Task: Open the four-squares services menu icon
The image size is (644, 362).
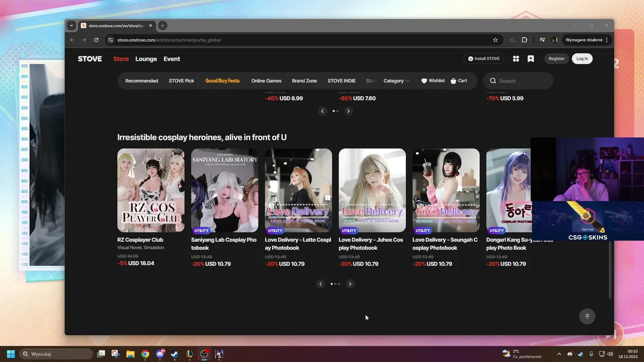Action: point(516,59)
